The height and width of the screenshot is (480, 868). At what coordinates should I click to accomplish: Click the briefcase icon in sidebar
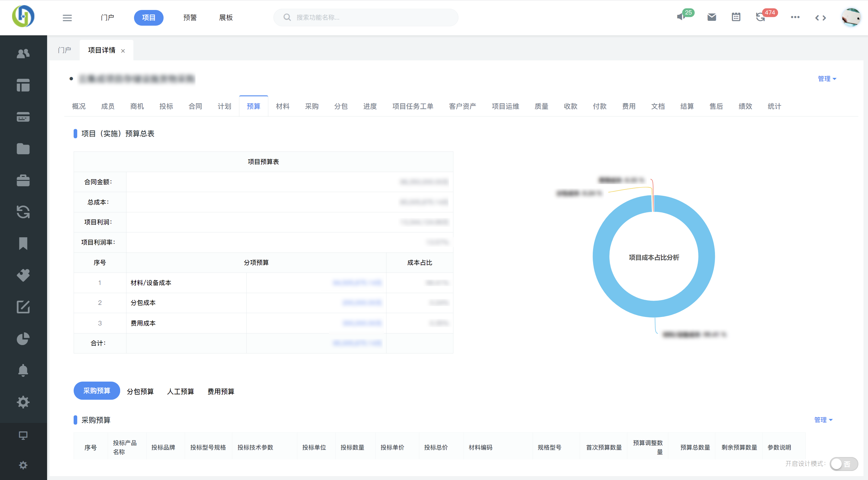click(23, 180)
